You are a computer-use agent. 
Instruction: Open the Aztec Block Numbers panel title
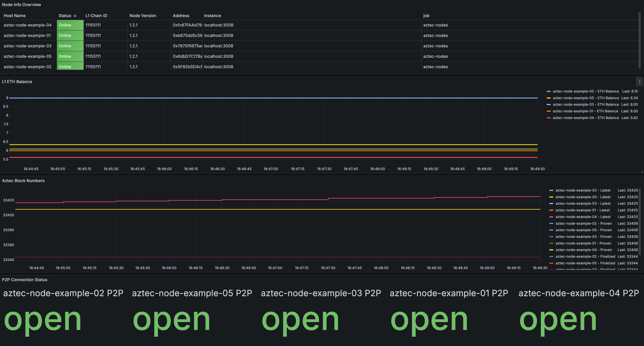tap(23, 181)
